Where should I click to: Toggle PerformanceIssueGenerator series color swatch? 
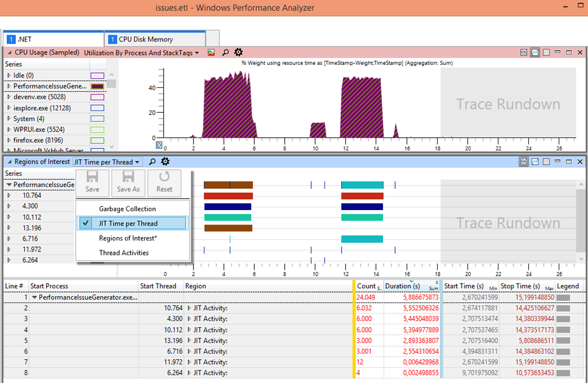(98, 86)
